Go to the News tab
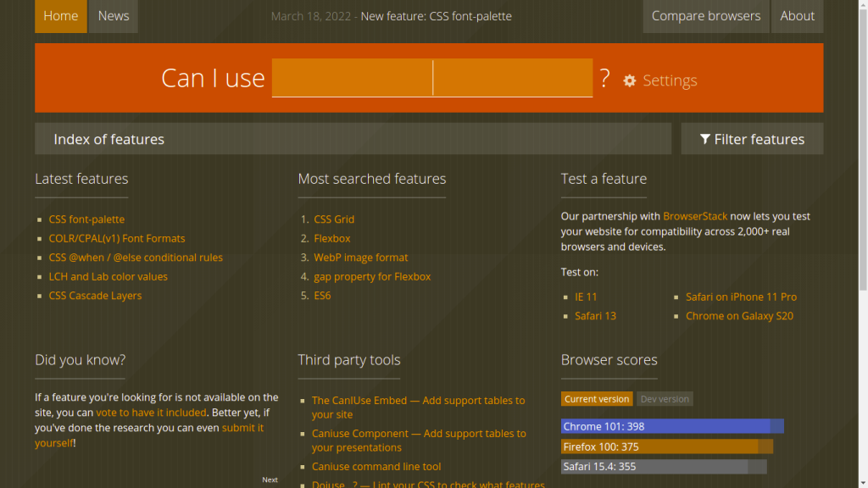Viewport: 868px width, 488px height. tap(114, 16)
